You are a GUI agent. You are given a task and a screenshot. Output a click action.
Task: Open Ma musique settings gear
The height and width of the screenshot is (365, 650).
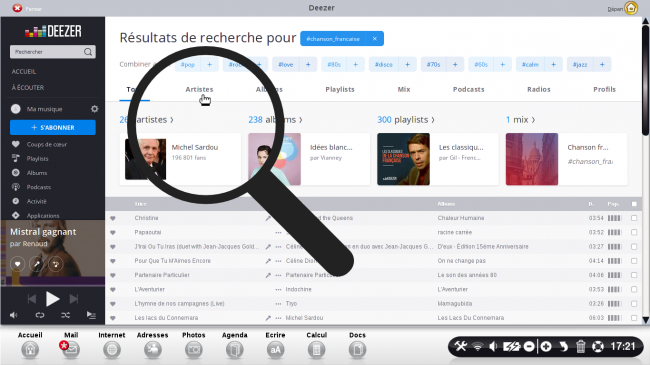point(95,109)
